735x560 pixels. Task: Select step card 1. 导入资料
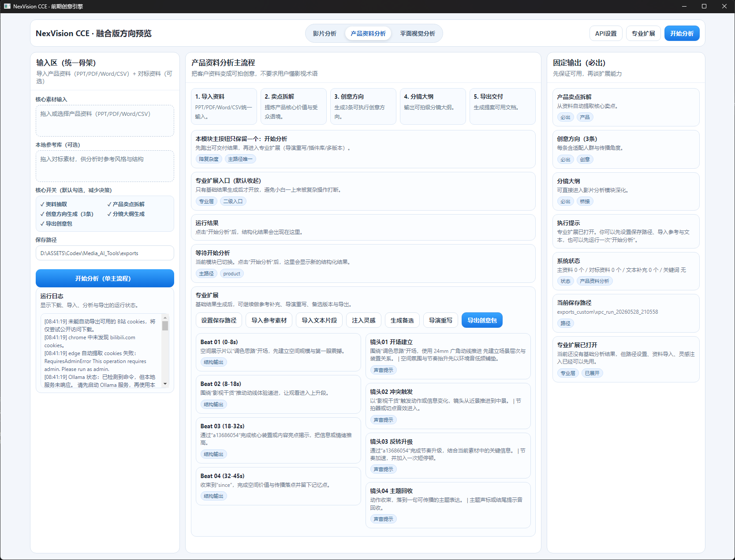coord(224,106)
